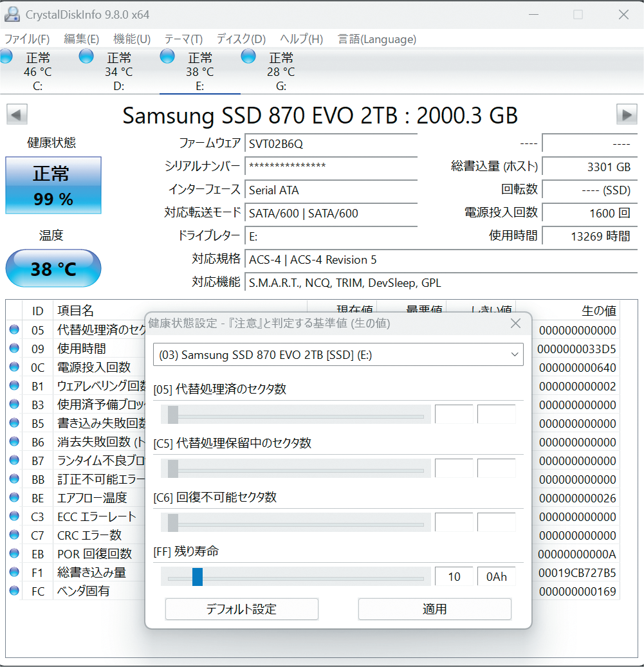Click blue status icon for attribute 05
The height and width of the screenshot is (667, 644).
pyautogui.click(x=14, y=329)
